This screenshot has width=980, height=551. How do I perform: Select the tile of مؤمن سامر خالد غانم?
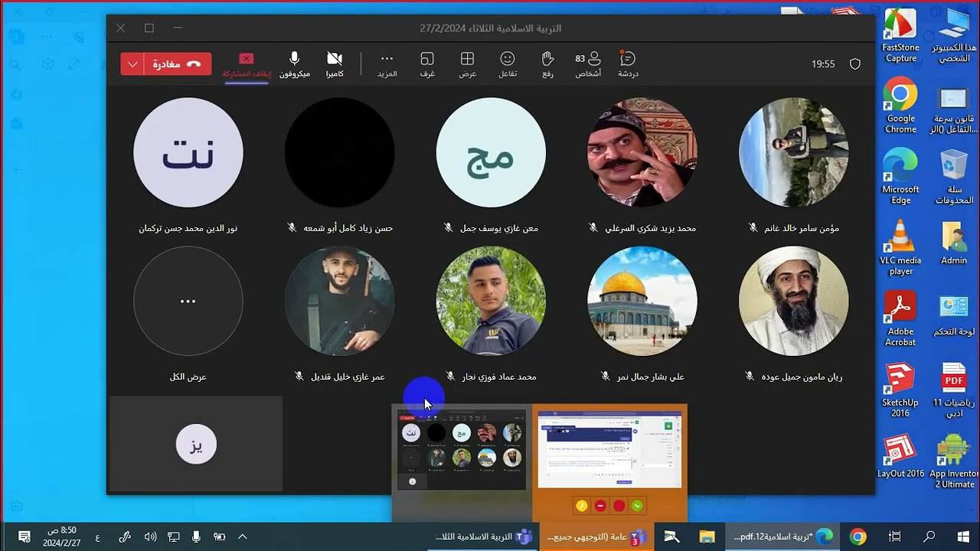[793, 152]
